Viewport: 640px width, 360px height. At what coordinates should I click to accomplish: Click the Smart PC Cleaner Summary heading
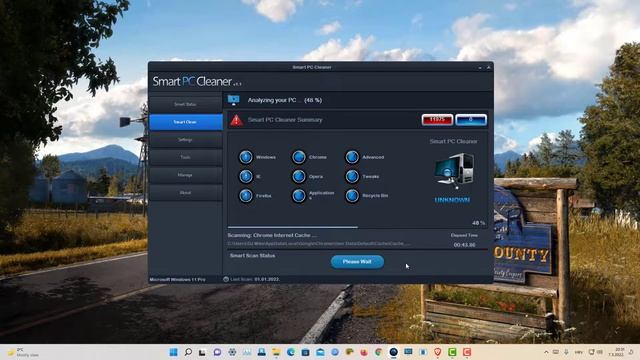285,120
